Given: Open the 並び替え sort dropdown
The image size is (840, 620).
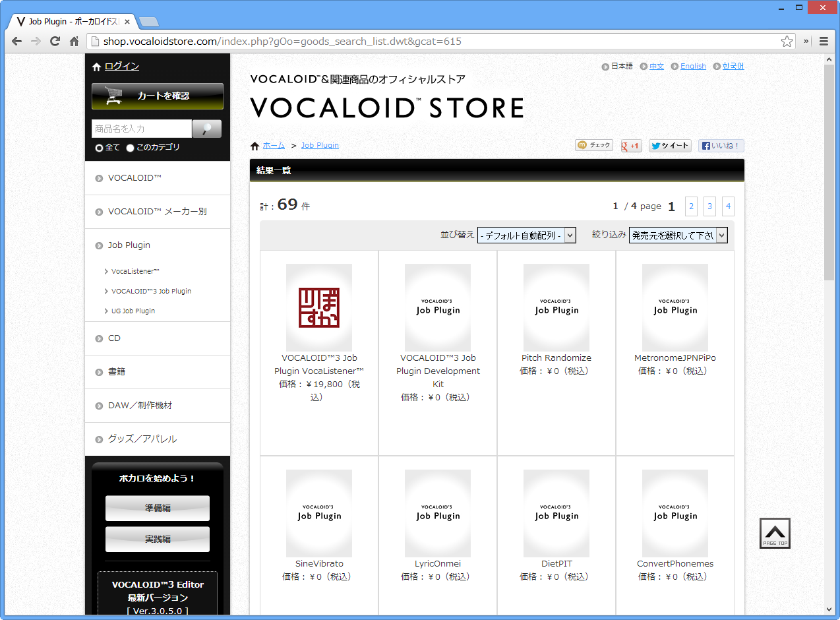Looking at the screenshot, I should click(x=527, y=235).
